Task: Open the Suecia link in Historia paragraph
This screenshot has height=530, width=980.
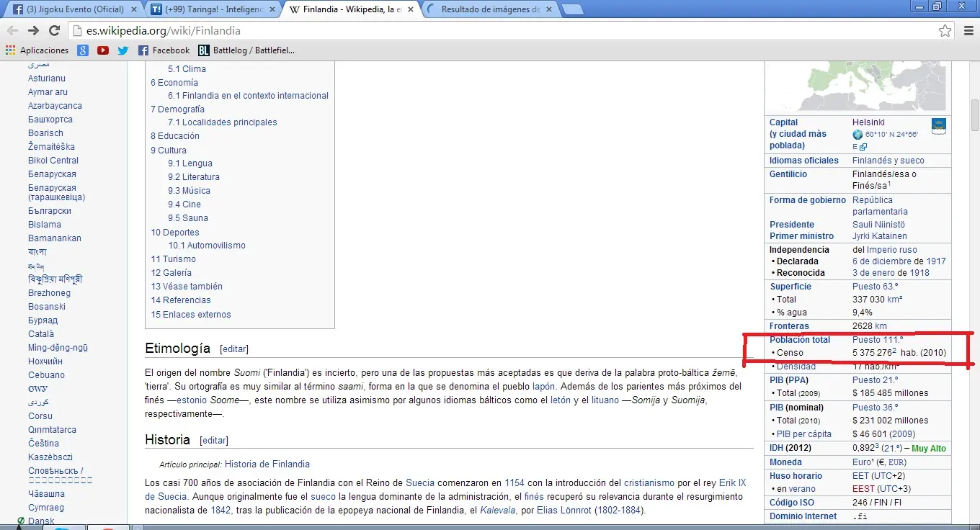Action: coord(420,483)
